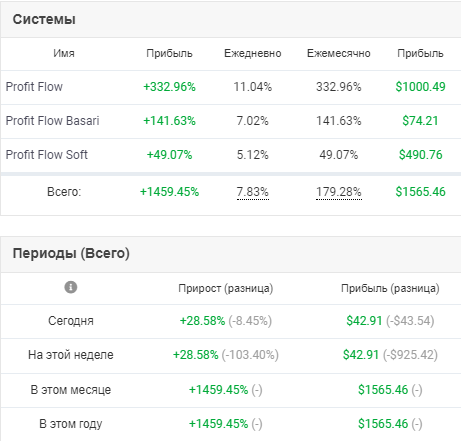Click the 11.04% daily value
Screen dimensions: 461x441
253,87
